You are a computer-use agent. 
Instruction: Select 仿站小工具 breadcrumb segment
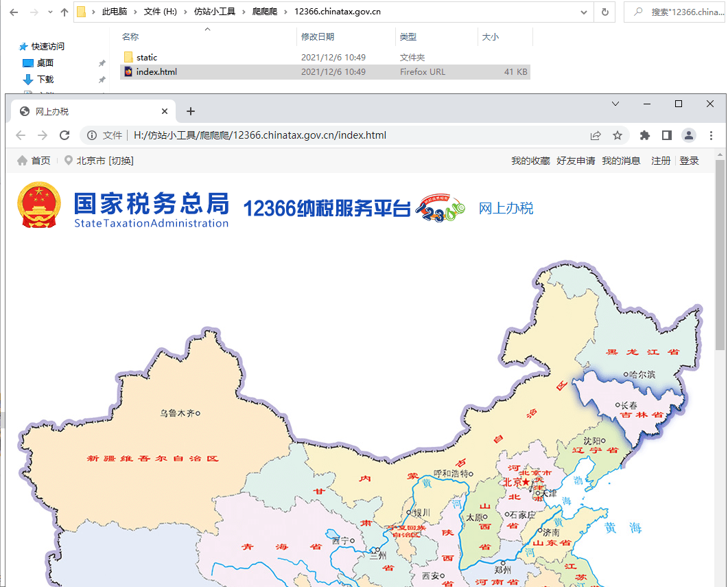point(215,12)
